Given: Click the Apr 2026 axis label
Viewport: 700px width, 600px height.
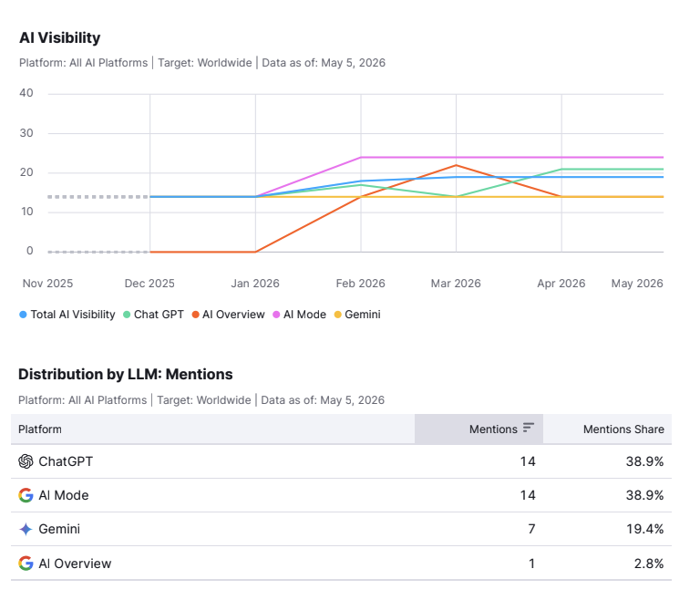Looking at the screenshot, I should coord(561,284).
